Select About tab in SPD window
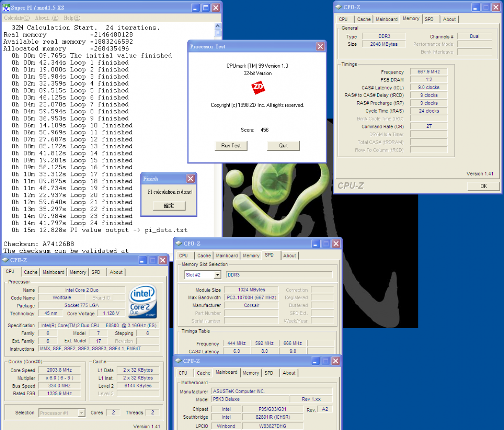The width and height of the screenshot is (504, 430). pyautogui.click(x=290, y=256)
